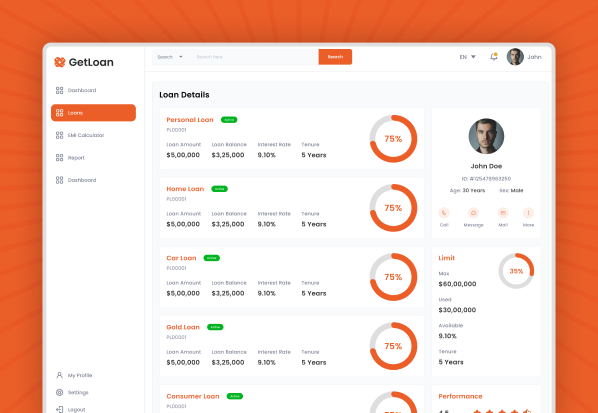
Task: Click the "John Doe" name text
Action: pyautogui.click(x=486, y=166)
